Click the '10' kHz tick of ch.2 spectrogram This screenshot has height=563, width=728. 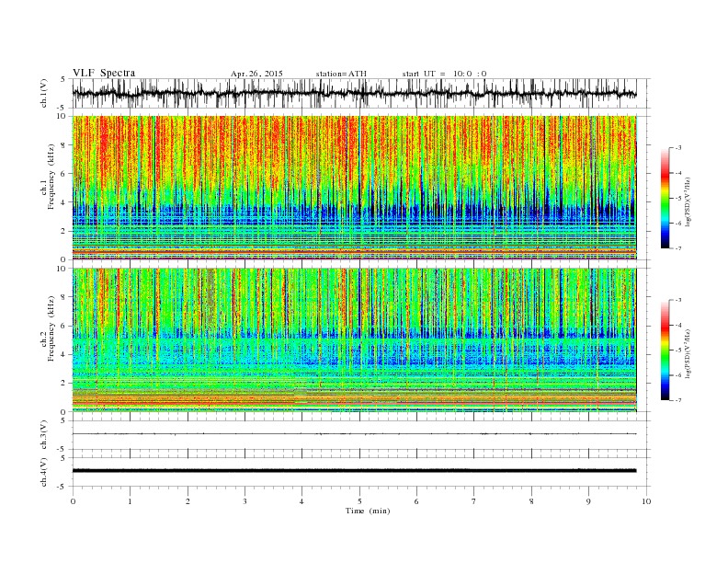(x=62, y=269)
